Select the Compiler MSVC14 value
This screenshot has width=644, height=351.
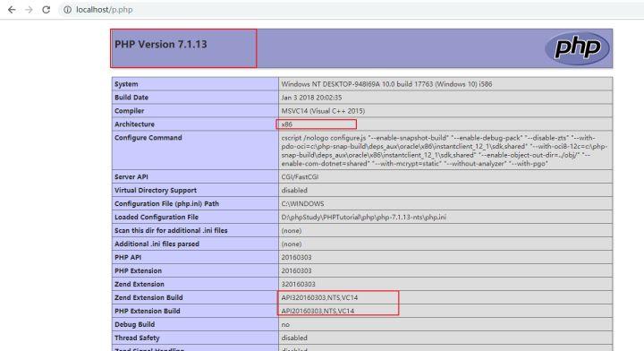[323, 111]
